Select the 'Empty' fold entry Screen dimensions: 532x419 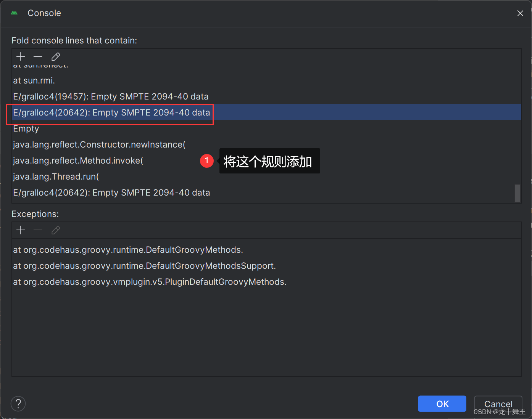266,128
